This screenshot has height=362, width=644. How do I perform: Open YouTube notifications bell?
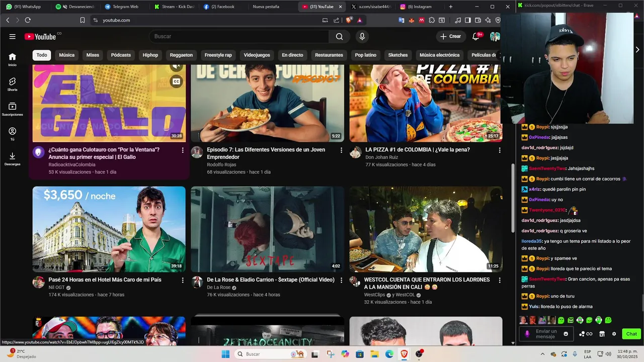[476, 37]
